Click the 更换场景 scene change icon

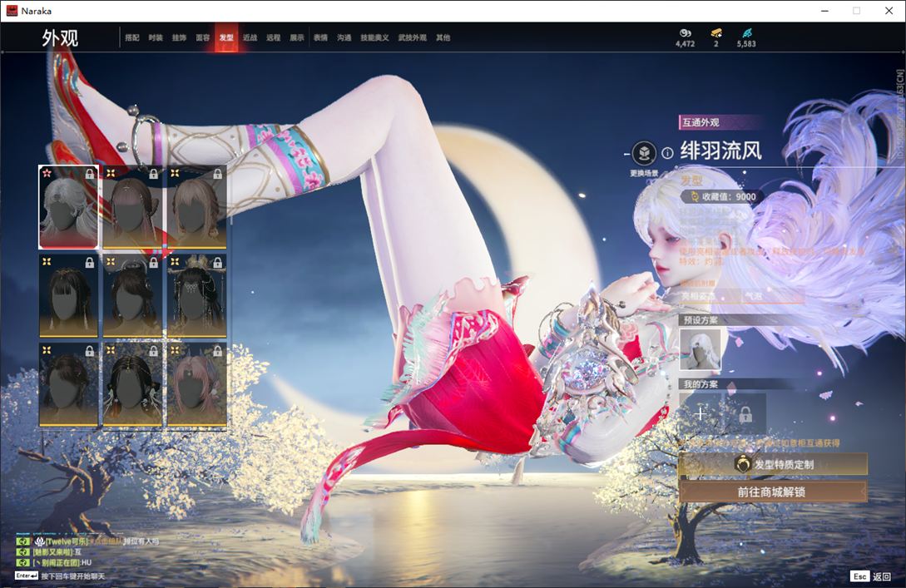644,154
